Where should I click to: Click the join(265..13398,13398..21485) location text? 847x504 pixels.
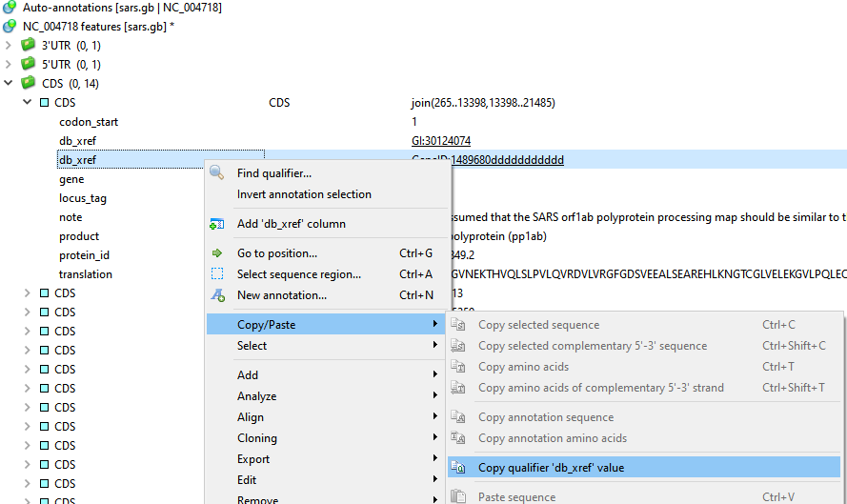483,103
